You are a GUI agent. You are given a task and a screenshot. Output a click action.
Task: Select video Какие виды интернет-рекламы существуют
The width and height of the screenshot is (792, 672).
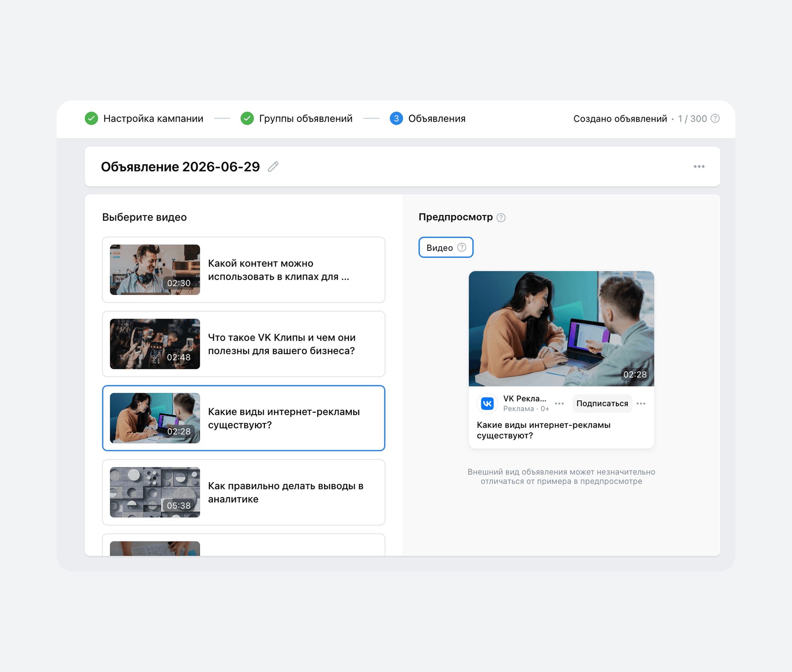click(244, 418)
